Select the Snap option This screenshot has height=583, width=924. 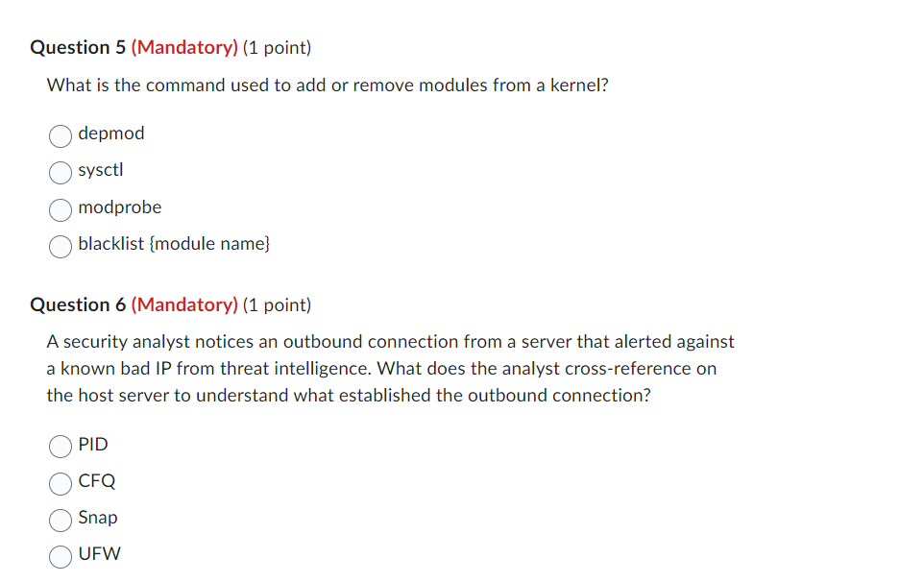point(60,520)
